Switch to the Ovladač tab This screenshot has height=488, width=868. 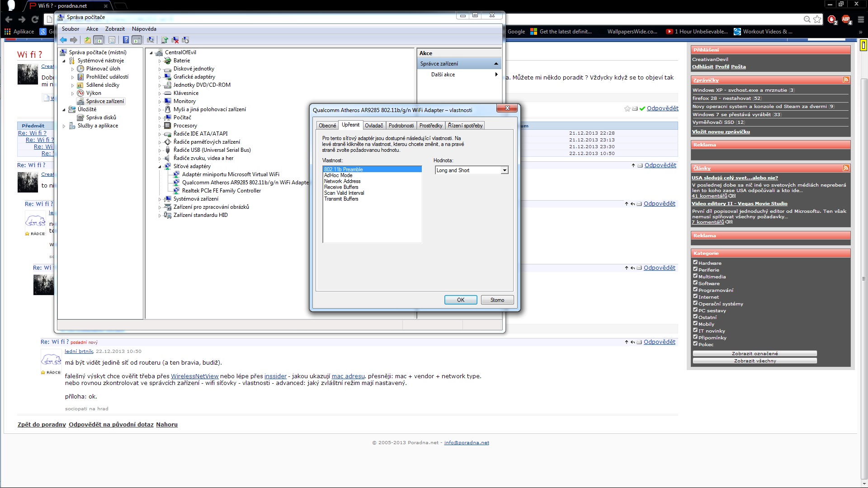374,126
